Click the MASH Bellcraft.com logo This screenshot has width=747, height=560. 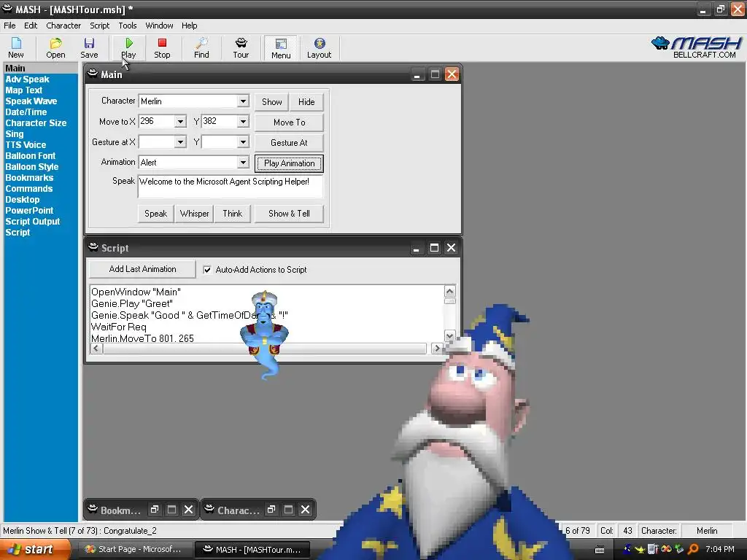click(x=697, y=47)
